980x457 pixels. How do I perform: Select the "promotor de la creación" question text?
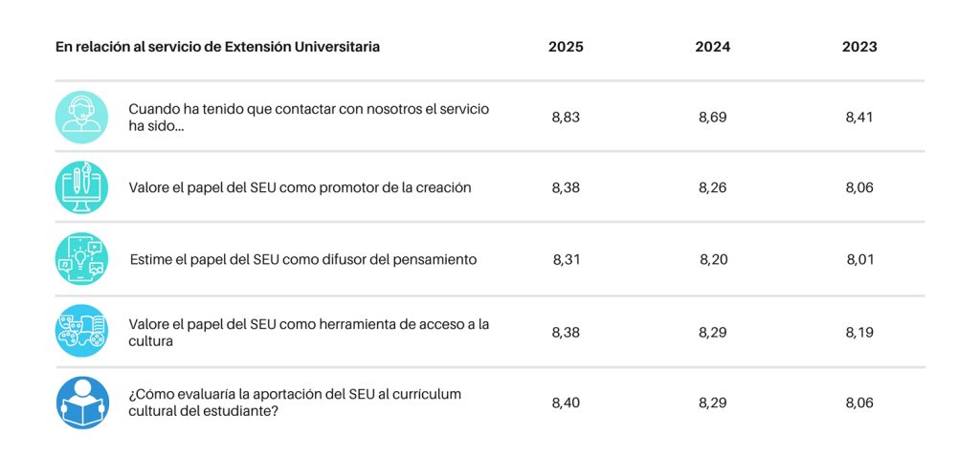[x=300, y=188]
